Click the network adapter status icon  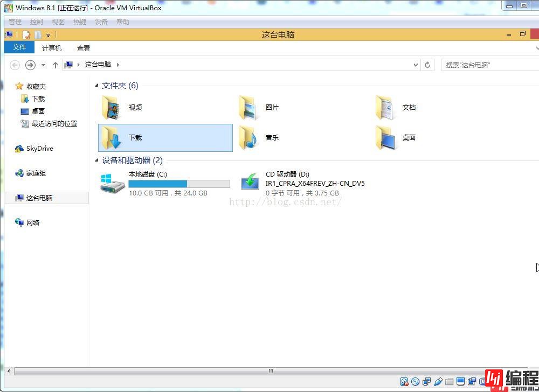pyautogui.click(x=427, y=382)
